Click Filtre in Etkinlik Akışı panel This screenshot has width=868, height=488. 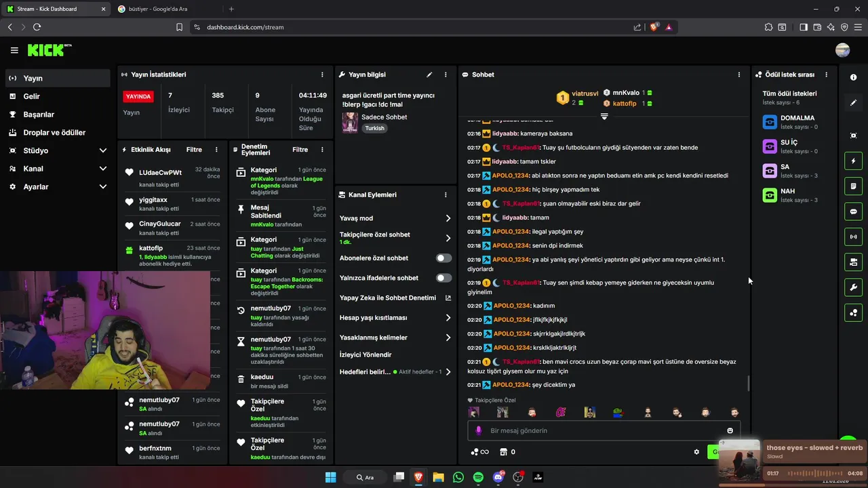(194, 150)
